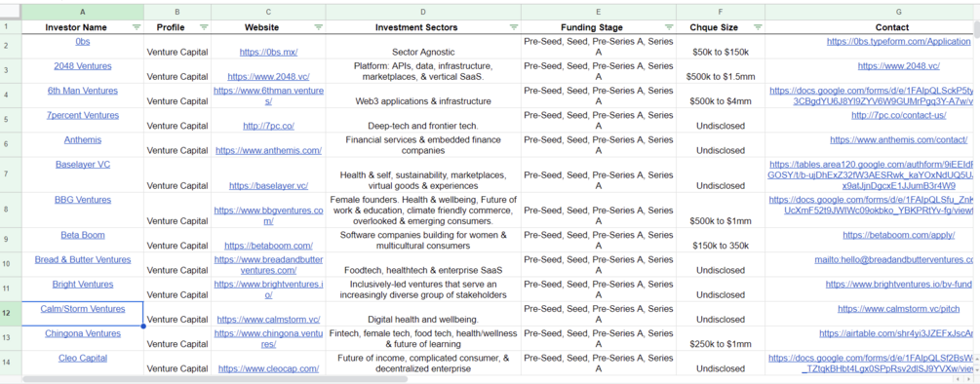980x384 pixels.
Task: Select row 2 header
Action: (x=11, y=46)
